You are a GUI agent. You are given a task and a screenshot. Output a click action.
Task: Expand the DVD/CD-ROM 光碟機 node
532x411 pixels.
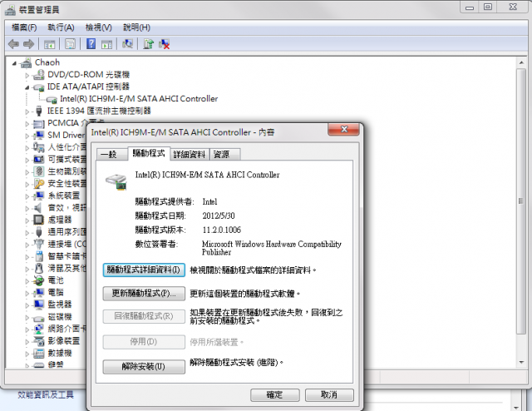pos(27,76)
